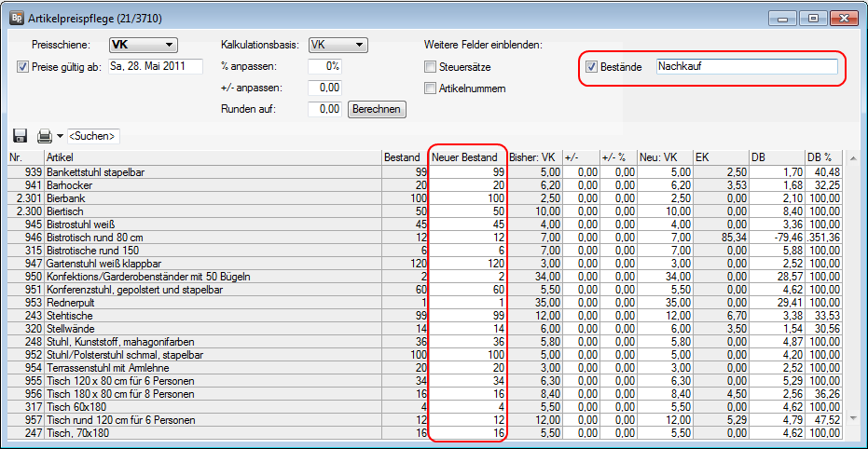This screenshot has height=449, width=868.
Task: Open the print options dropdown arrow
Action: coord(60,137)
